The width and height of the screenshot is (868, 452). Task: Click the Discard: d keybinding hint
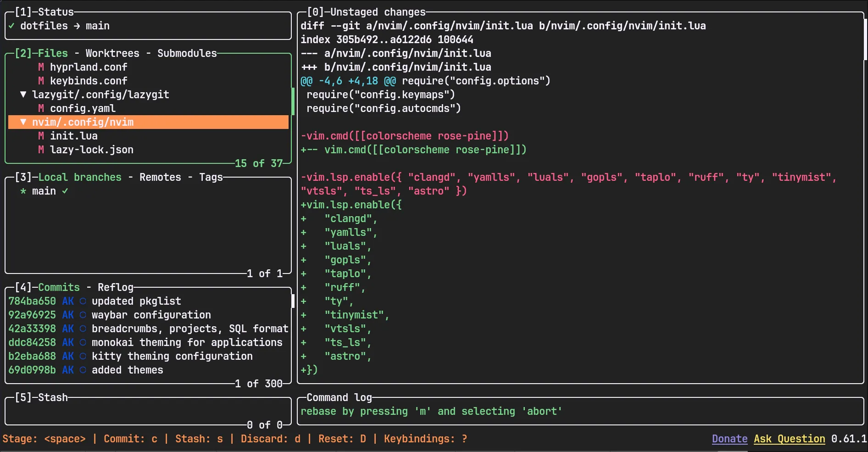271,439
